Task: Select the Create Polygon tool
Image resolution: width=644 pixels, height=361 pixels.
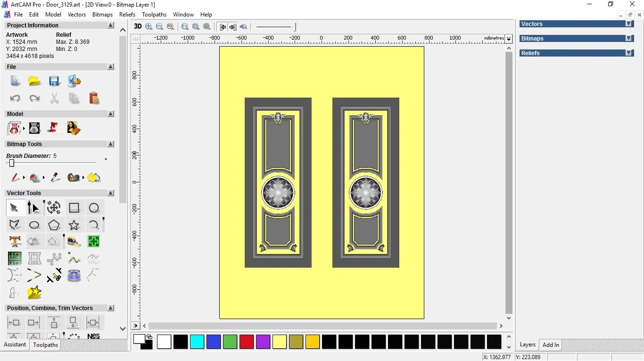Action: pos(54,225)
